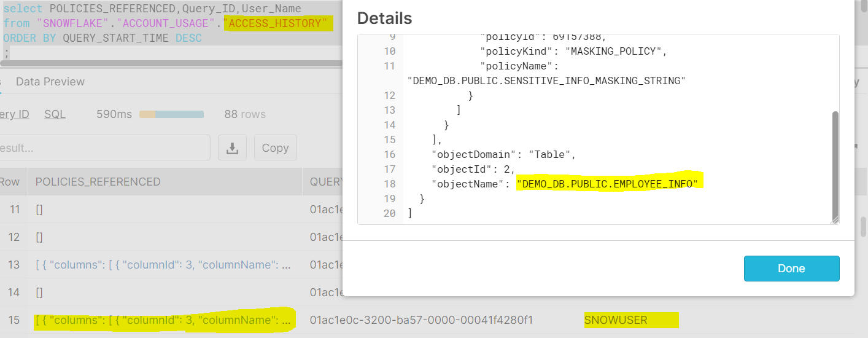Click ACCESS_HISTORY in the SQL editor
The image size is (868, 338).
pyautogui.click(x=277, y=23)
